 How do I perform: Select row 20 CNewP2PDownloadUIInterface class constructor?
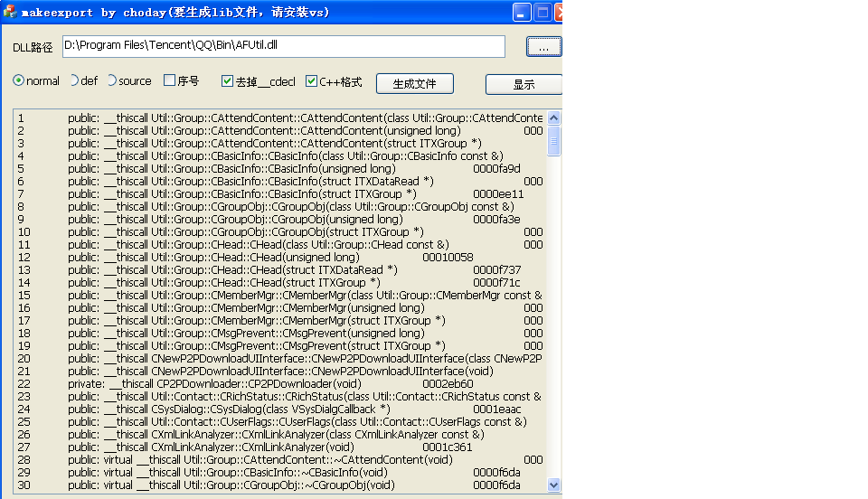tap(279, 359)
